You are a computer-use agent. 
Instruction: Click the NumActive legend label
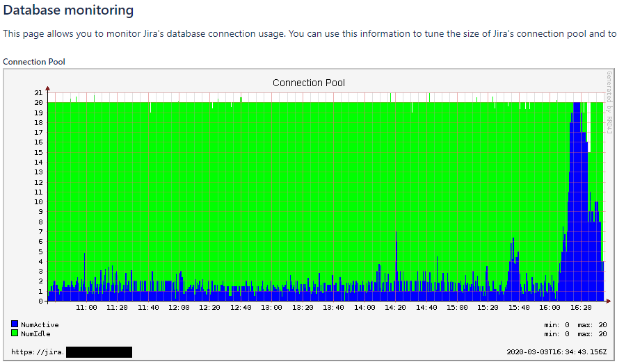click(40, 324)
